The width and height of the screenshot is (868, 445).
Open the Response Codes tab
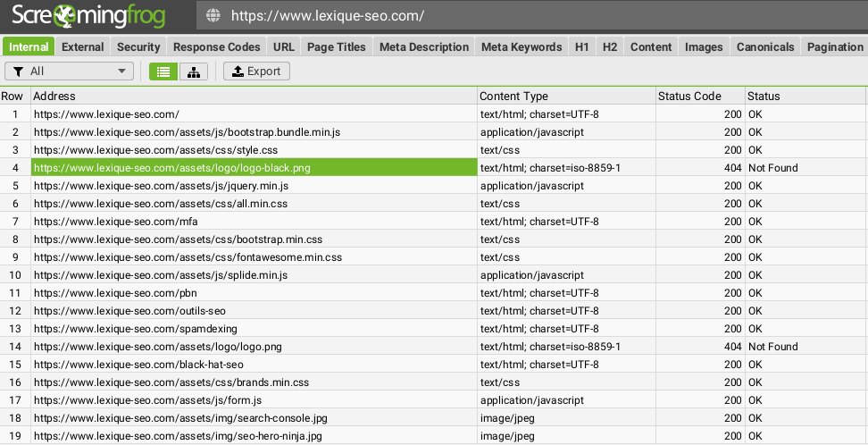(x=216, y=47)
